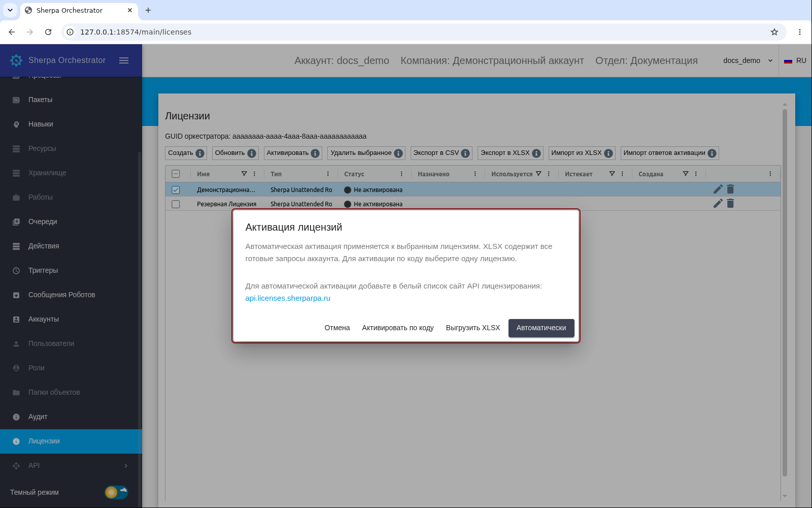The image size is (812, 508).
Task: Edit Резервная Лицензия with the pencil icon
Action: [x=718, y=204]
